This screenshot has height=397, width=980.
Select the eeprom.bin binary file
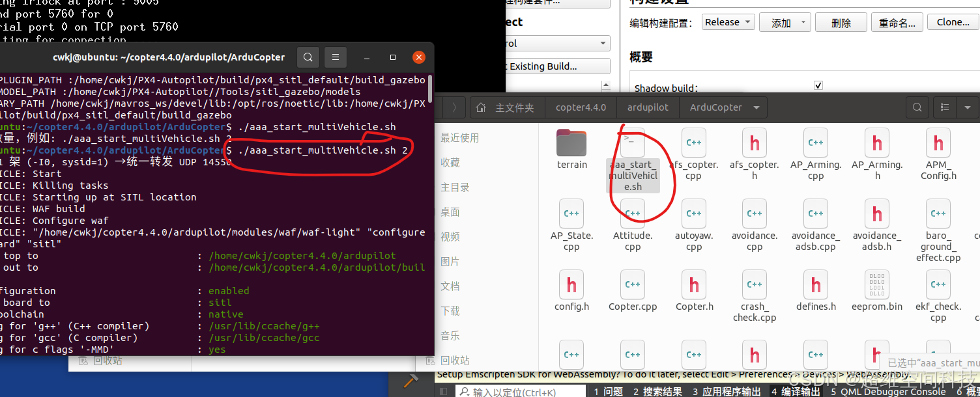coord(876,285)
